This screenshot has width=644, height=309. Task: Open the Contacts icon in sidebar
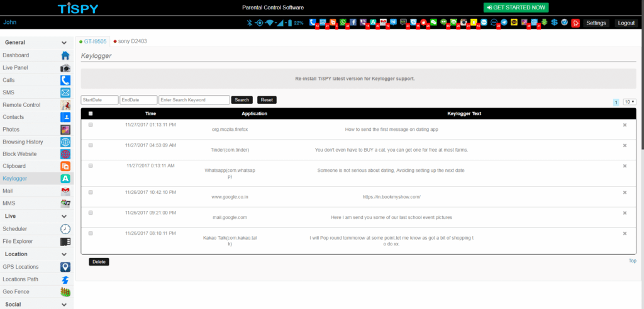pos(65,117)
